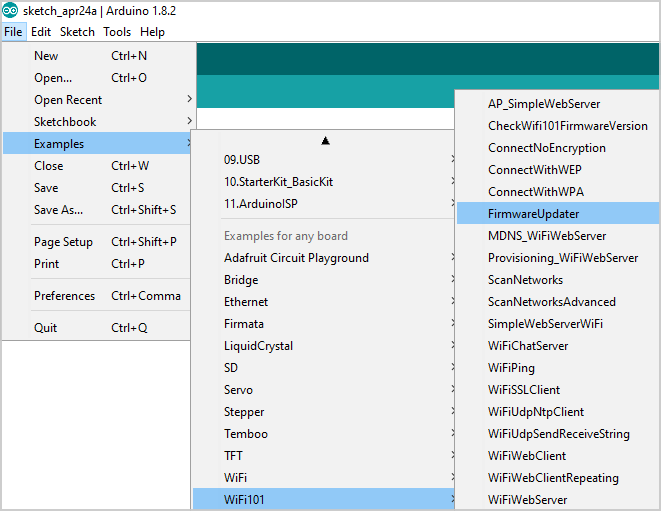661x511 pixels.
Task: Choose Open... from the File menu
Action: [x=98, y=78]
